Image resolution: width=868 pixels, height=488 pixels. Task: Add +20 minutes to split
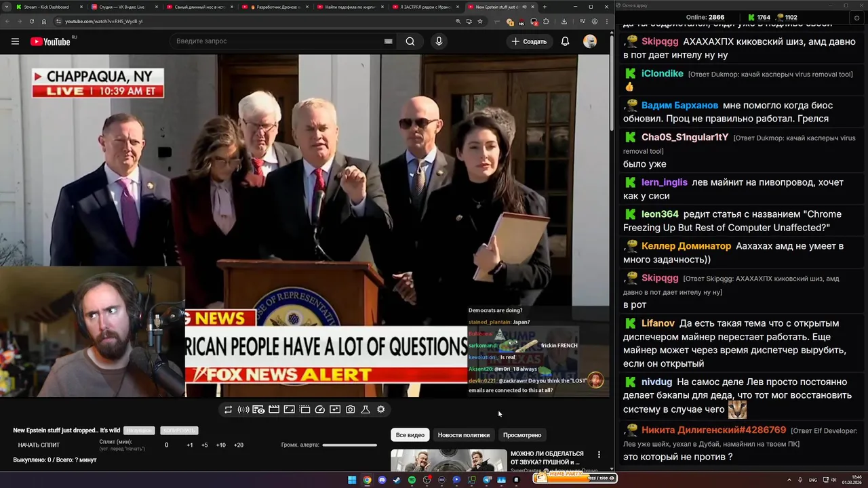coord(239,445)
